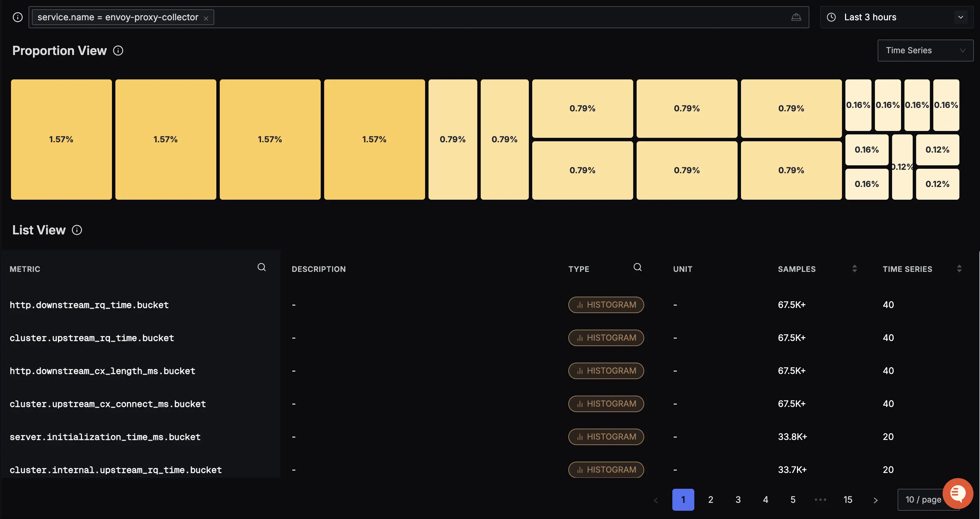Click the info icon beside the query bar
This screenshot has width=980, height=519.
[18, 17]
